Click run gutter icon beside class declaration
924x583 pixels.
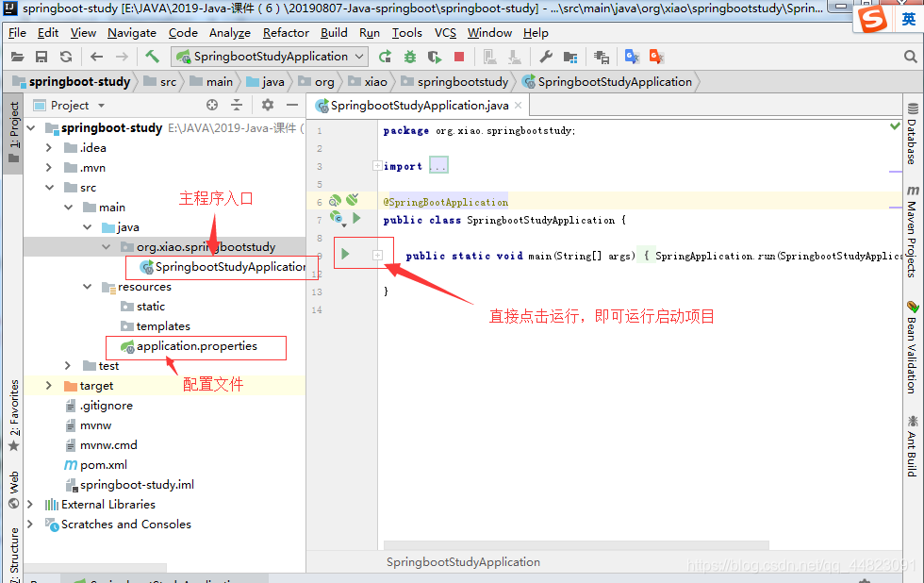click(x=356, y=218)
